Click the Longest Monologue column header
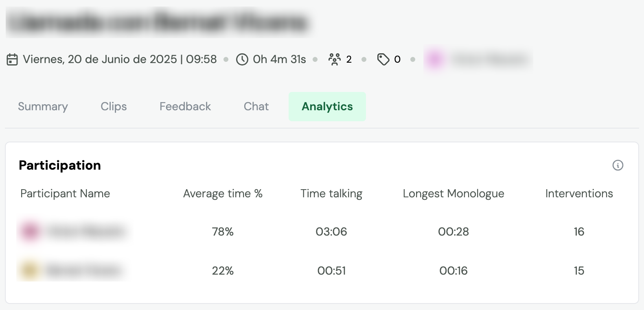The image size is (644, 310). (453, 194)
